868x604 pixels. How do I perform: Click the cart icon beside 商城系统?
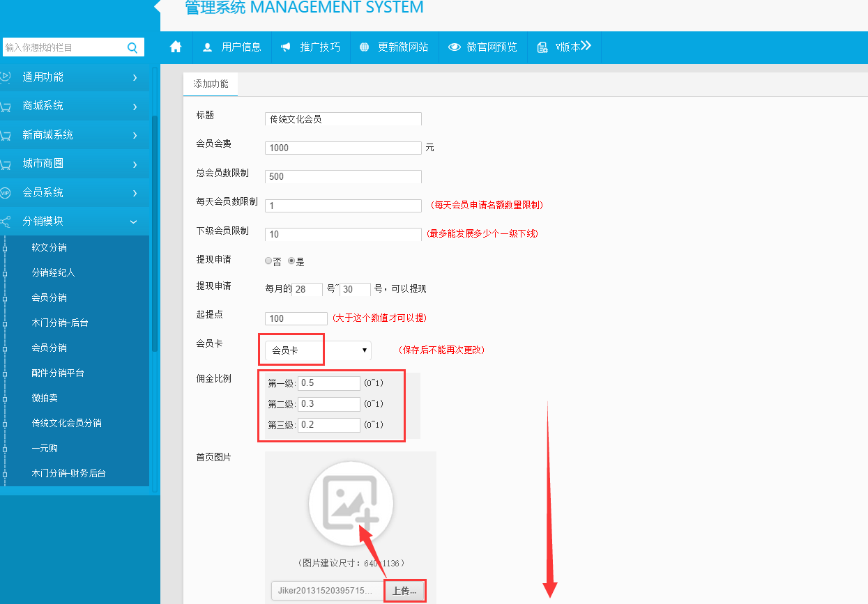pos(6,107)
